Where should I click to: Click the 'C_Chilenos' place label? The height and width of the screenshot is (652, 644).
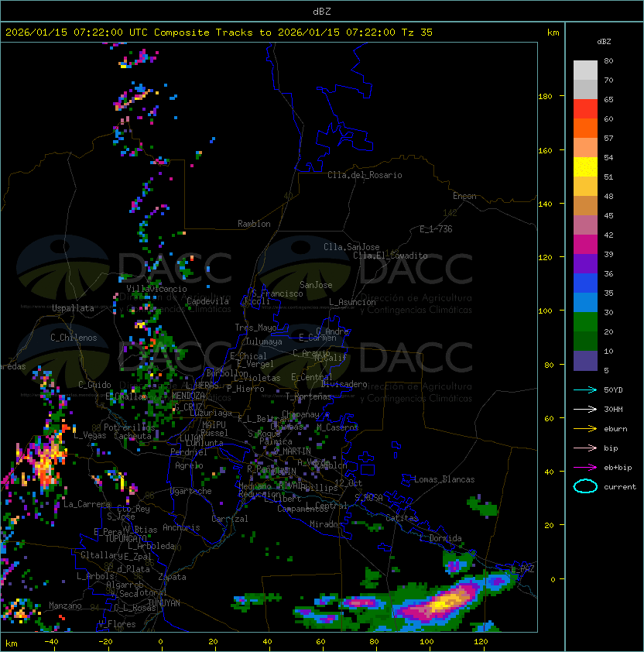(x=74, y=338)
